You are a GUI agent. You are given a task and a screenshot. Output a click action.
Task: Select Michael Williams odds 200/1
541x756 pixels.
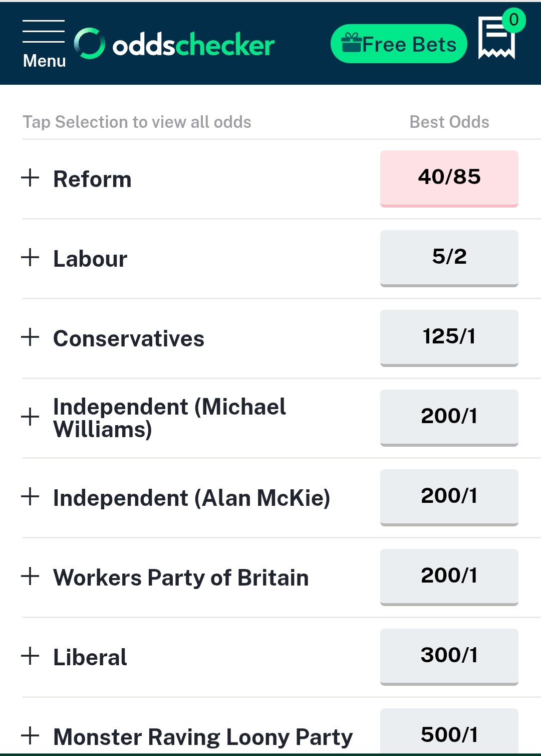pyautogui.click(x=449, y=418)
